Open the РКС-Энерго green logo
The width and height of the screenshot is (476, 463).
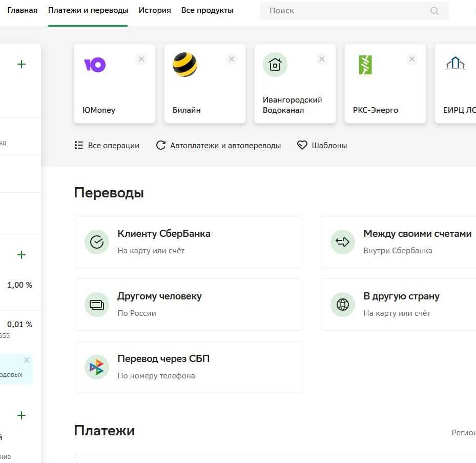(365, 65)
